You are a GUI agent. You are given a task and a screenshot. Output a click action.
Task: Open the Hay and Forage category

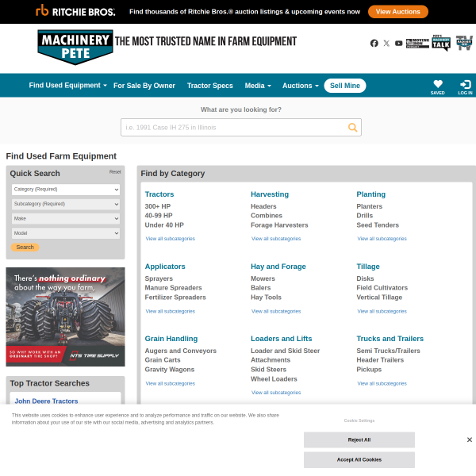(278, 267)
